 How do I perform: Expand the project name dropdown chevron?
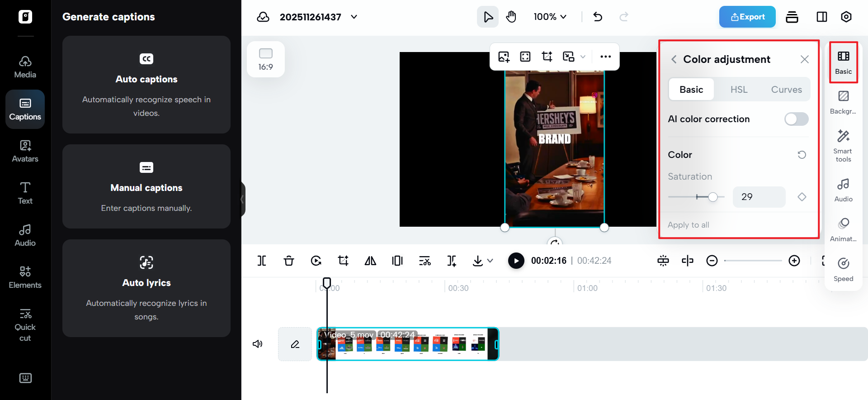(354, 17)
